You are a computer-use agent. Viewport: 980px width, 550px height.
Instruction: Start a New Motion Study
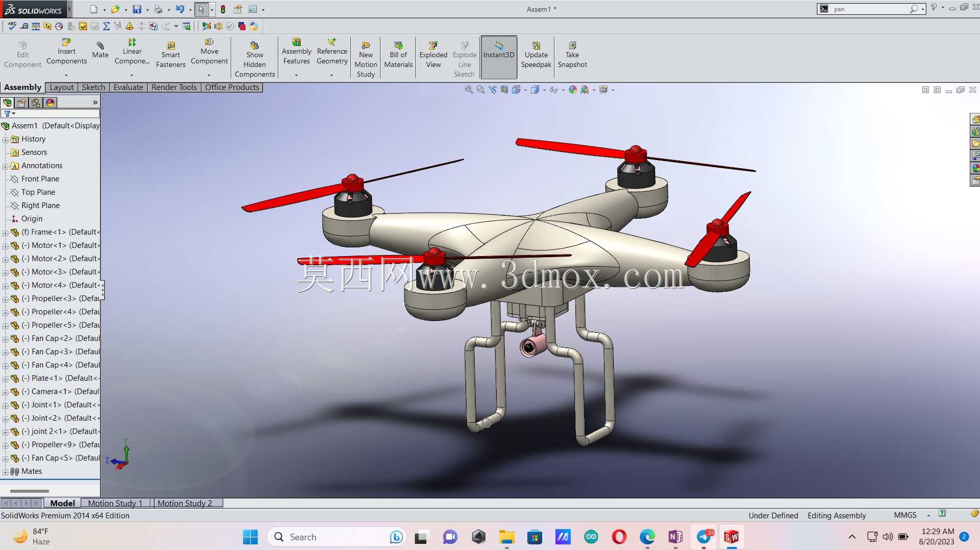click(x=366, y=59)
